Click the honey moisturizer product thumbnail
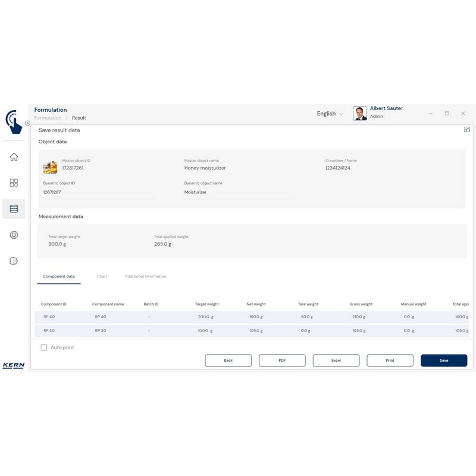The width and height of the screenshot is (476, 476). [x=50, y=167]
